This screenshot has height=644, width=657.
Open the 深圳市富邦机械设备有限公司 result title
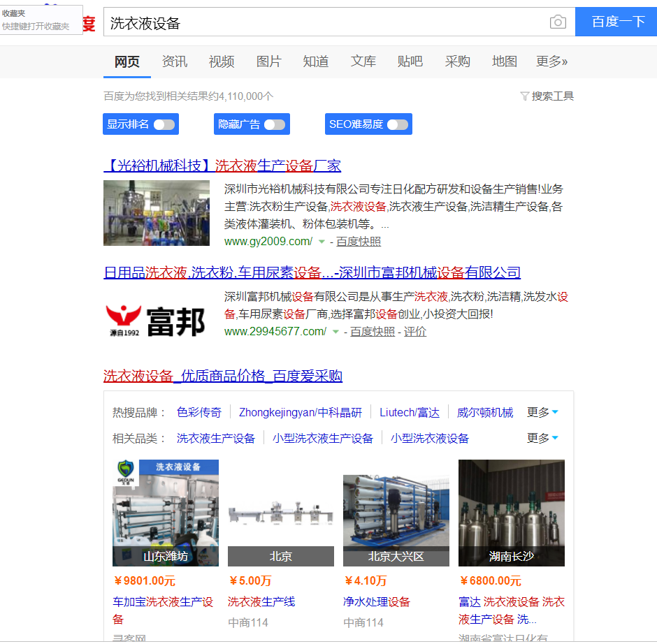click(312, 272)
